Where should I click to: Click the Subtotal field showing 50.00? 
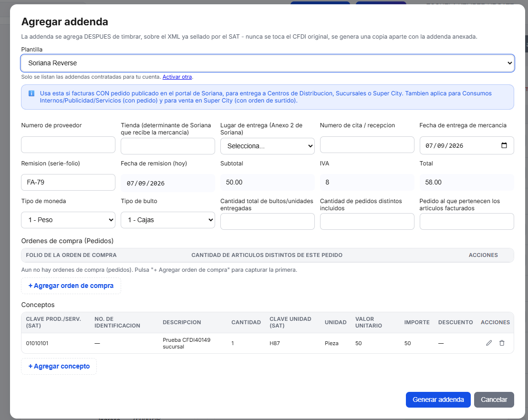coord(268,183)
